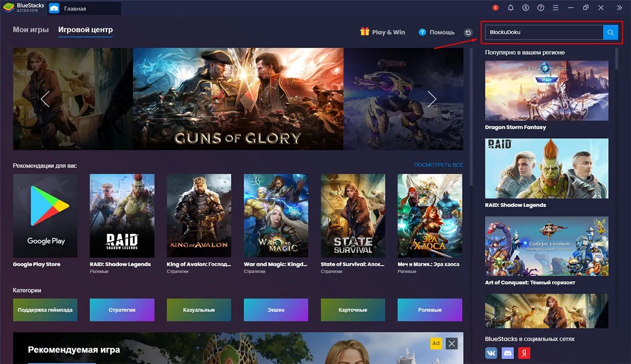Open RAID: Shadow Legends recommendation tile

pos(122,215)
